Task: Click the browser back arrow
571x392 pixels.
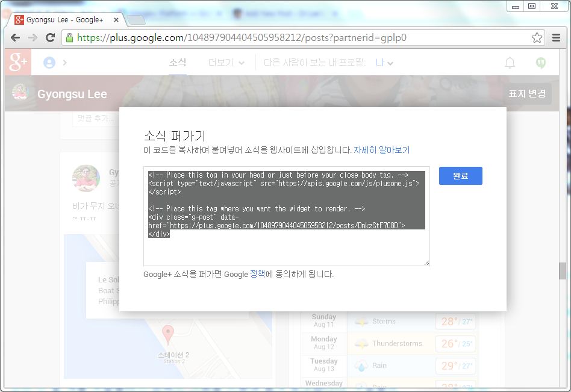Action: click(15, 37)
